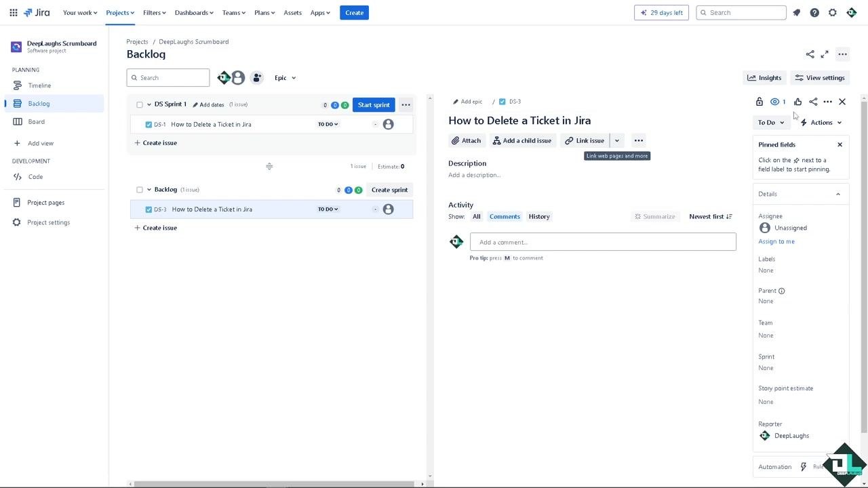Viewport: 868px width, 488px height.
Task: Open the Actions dropdown
Action: 821,123
